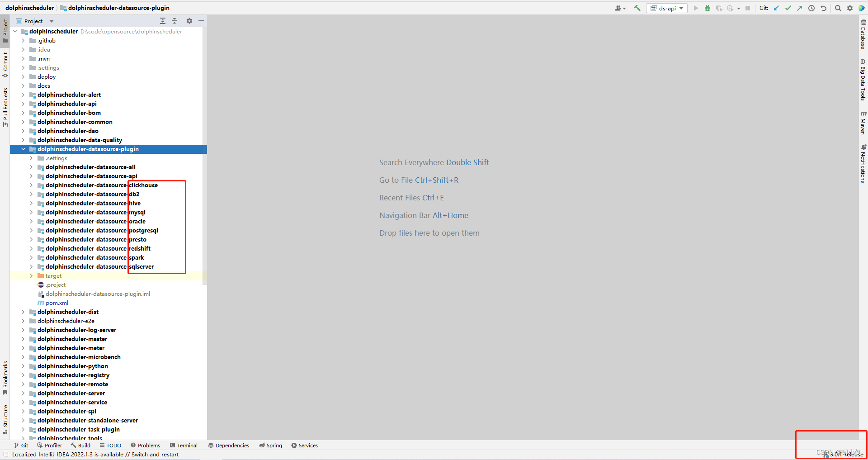The height and width of the screenshot is (460, 868).
Task: Open Project panel options gear
Action: click(x=189, y=21)
